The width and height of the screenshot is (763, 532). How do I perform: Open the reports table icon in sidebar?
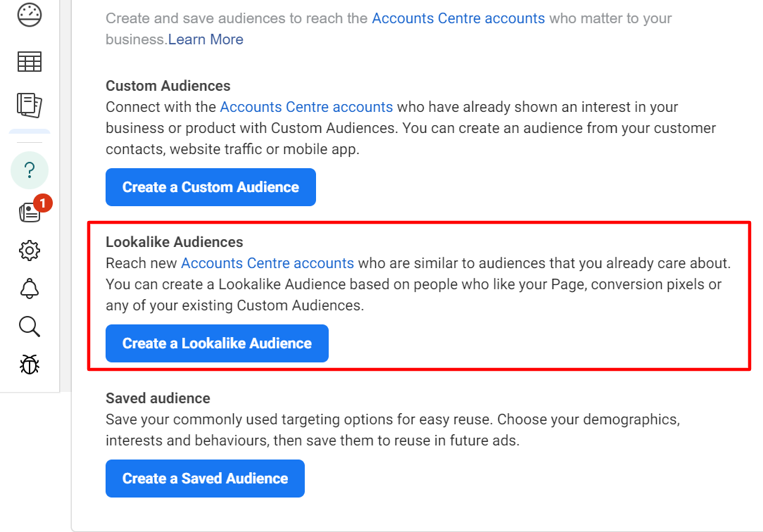click(x=29, y=62)
